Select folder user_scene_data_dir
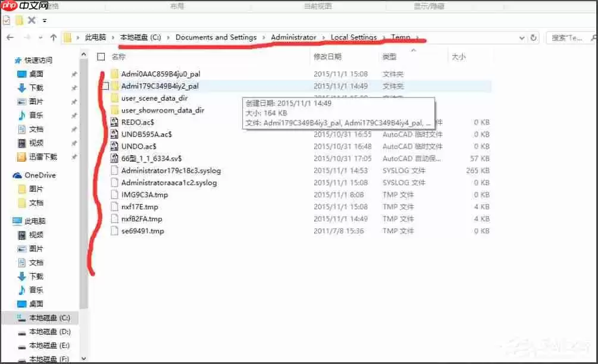Image resolution: width=598 pixels, height=364 pixels. click(155, 98)
